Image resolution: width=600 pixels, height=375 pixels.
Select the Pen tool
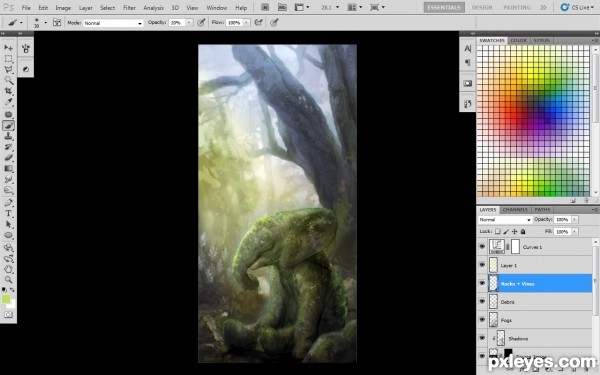point(8,202)
